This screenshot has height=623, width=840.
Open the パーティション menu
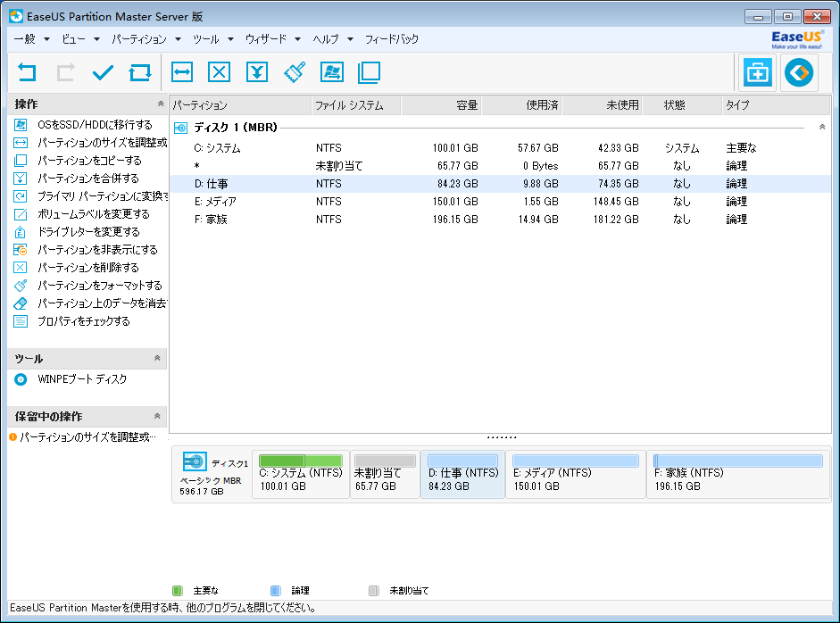pyautogui.click(x=139, y=39)
